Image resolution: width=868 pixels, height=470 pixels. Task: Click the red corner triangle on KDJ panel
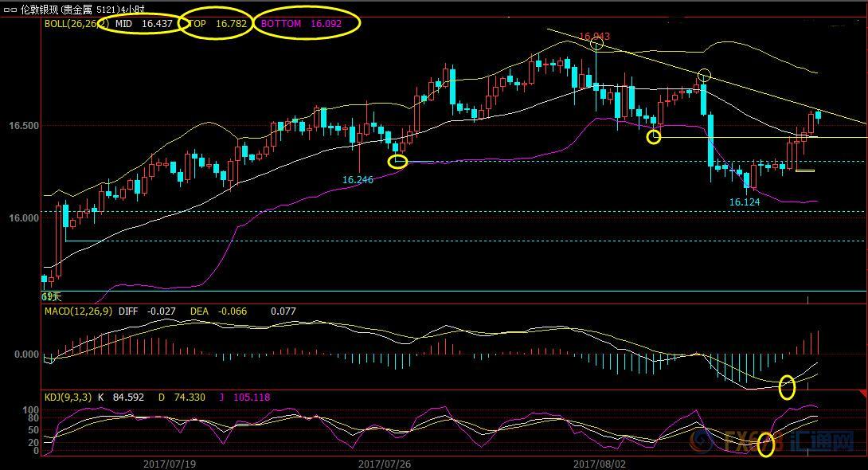pos(861,395)
